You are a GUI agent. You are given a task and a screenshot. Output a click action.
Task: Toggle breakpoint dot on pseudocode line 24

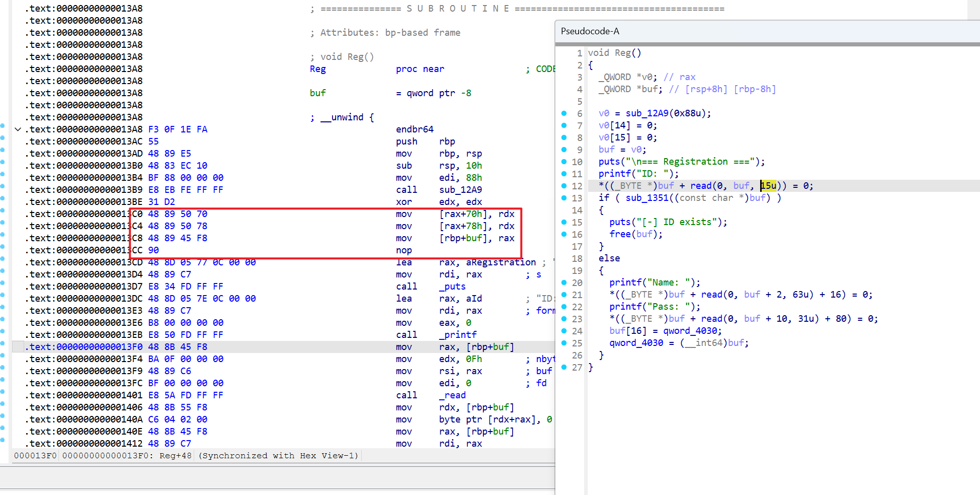coord(564,331)
